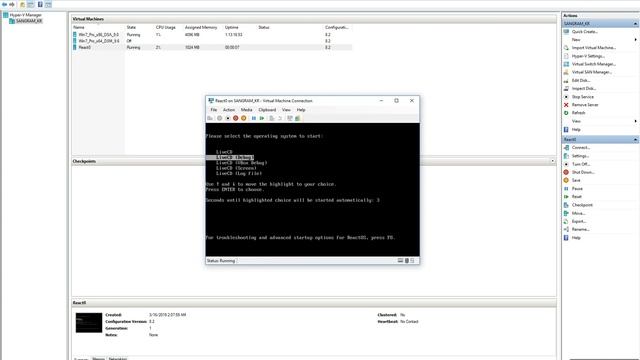Select Hyper-V Manager root tree node
This screenshot has width=640, height=360.
point(22,15)
